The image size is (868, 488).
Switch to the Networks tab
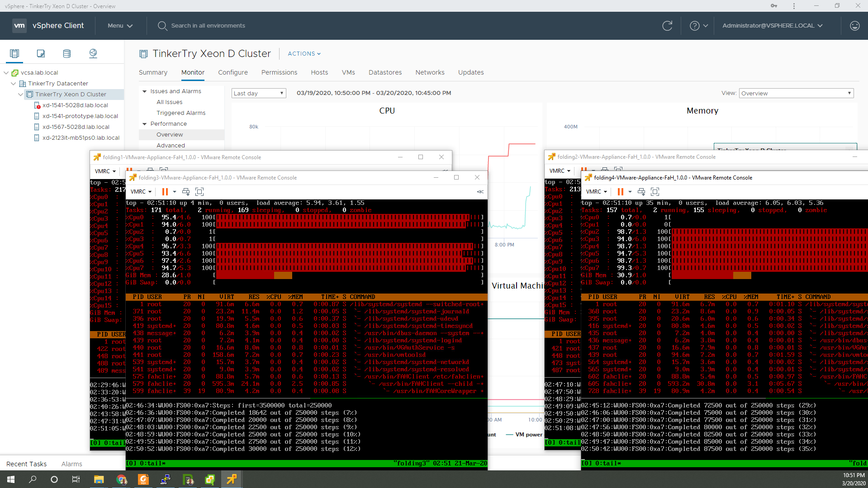430,72
